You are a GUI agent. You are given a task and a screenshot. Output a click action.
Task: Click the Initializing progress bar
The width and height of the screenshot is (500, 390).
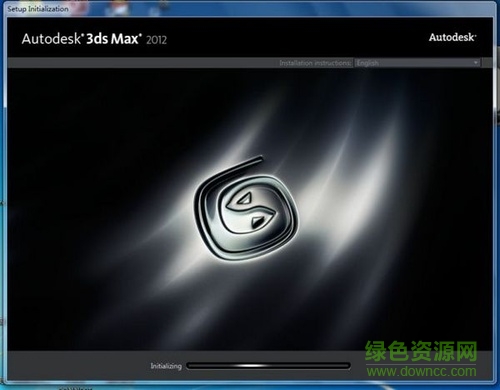click(x=268, y=366)
